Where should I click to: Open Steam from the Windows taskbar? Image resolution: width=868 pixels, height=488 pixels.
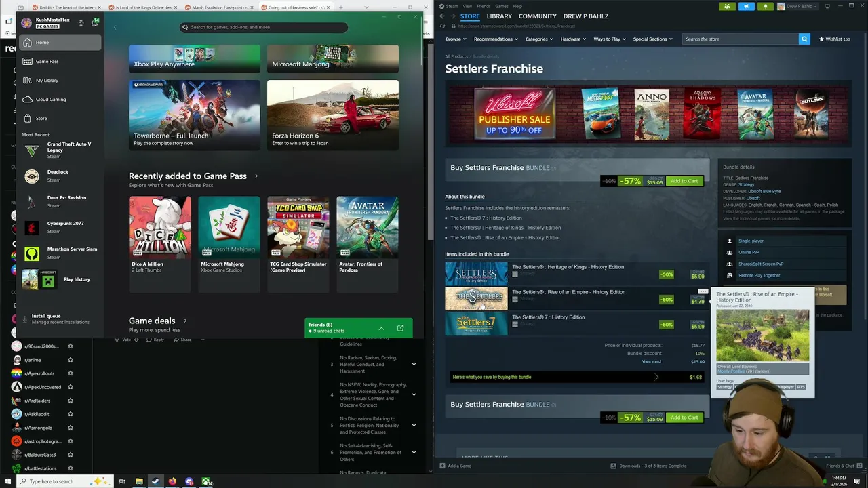click(155, 481)
